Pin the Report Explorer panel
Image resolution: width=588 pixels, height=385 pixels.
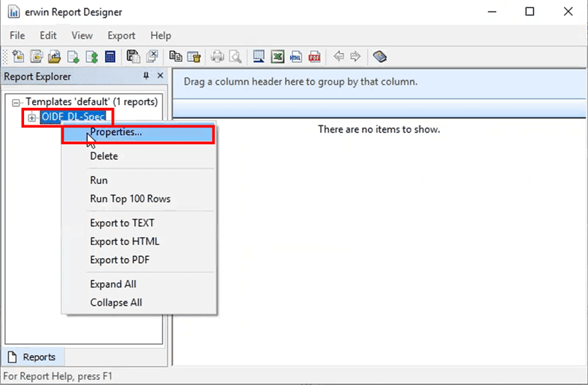click(x=146, y=76)
